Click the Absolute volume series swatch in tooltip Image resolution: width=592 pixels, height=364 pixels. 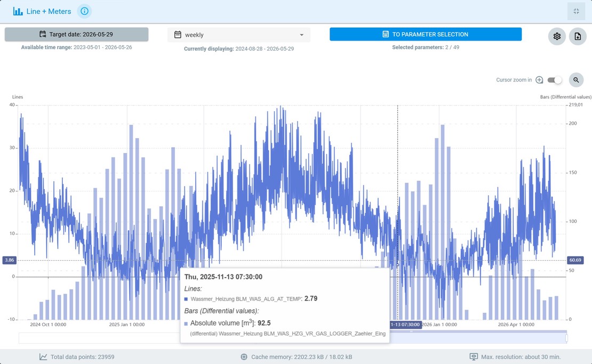186,323
